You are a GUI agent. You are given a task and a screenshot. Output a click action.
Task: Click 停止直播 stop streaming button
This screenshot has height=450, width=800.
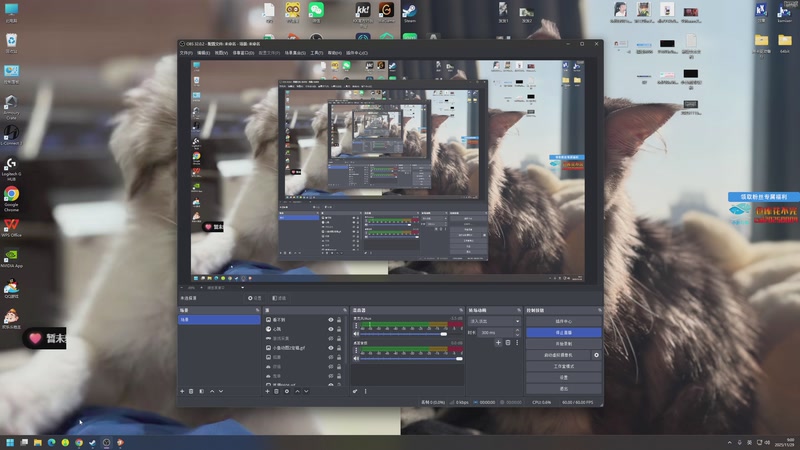(564, 333)
